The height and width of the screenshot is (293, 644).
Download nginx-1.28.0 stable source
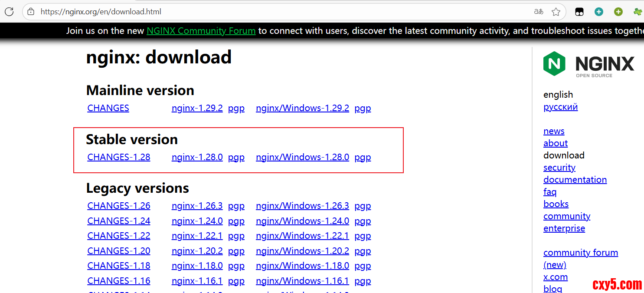(x=197, y=157)
